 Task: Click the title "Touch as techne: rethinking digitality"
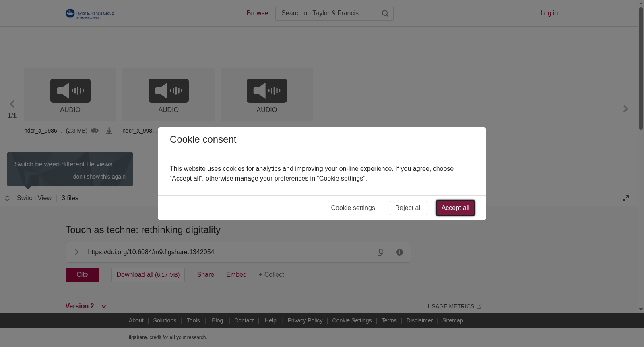coord(143,230)
